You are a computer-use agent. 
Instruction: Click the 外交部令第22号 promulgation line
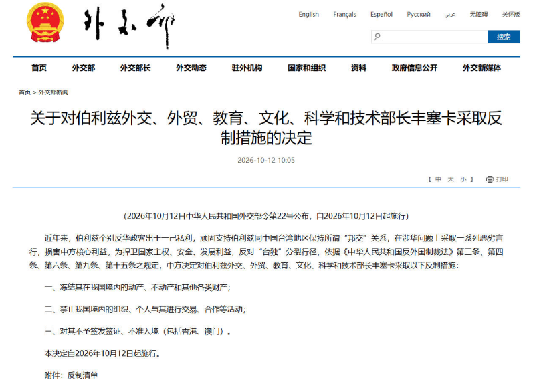(x=266, y=216)
